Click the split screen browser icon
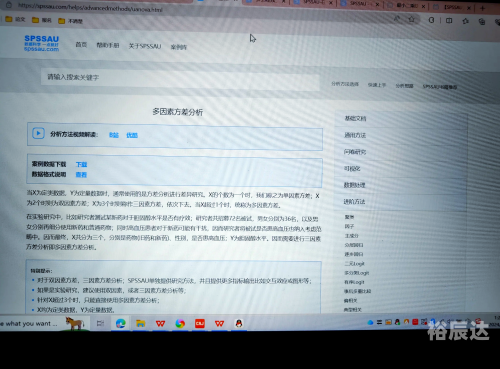This screenshot has height=369, width=500. coord(449,20)
